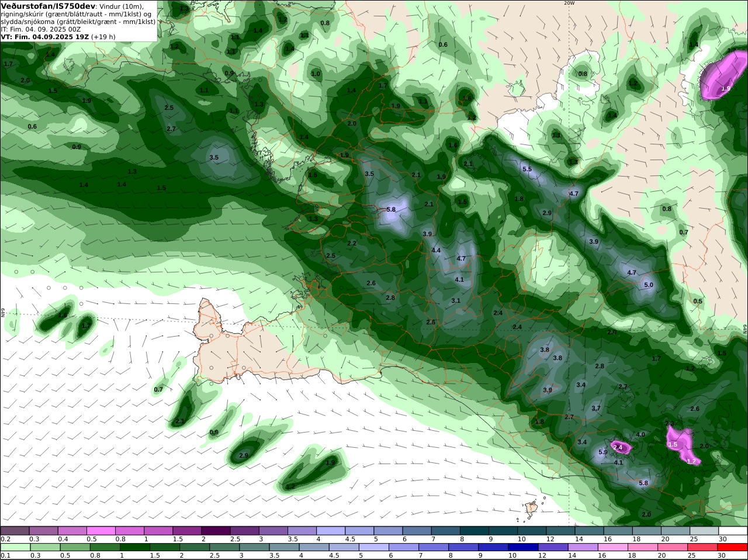Screen dimensions: 748x560
Task: Click the upper legend swatch labeled 0.2
Action: click(15, 531)
